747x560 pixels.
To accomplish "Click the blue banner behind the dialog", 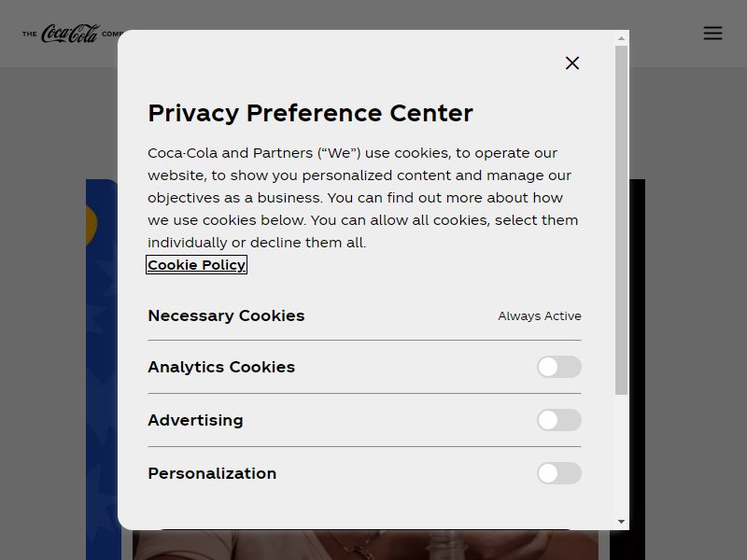I will click(102, 370).
